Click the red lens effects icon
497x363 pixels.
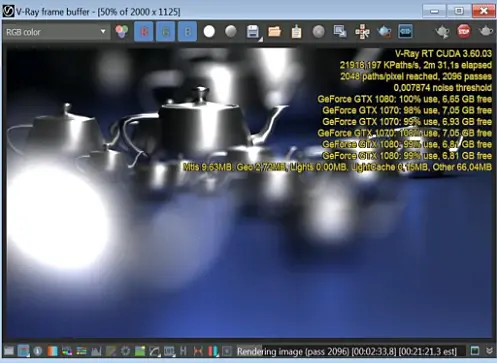click(x=198, y=351)
